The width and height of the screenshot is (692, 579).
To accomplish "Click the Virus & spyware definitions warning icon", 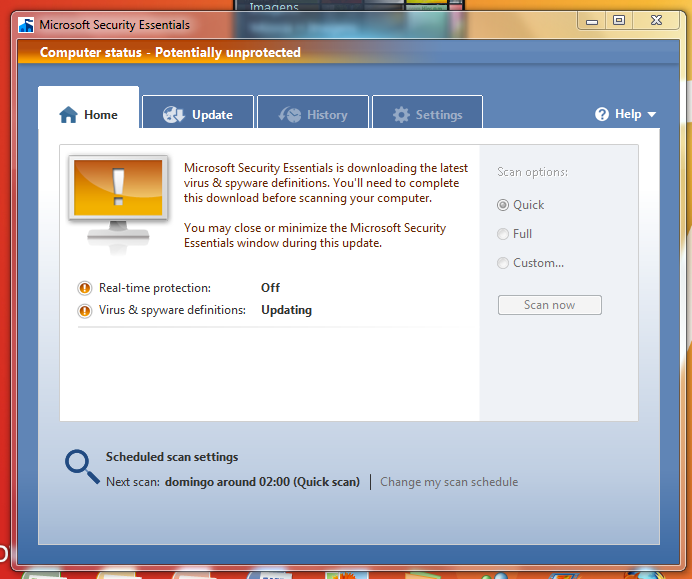I will 84,311.
